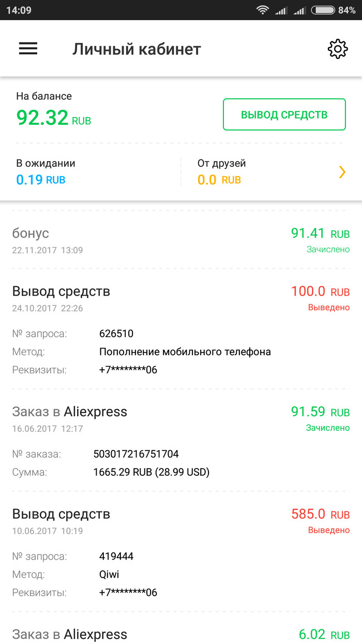Tap the 1665.29 RUB order sum
Viewport: 362px width, 644px height.
[151, 472]
